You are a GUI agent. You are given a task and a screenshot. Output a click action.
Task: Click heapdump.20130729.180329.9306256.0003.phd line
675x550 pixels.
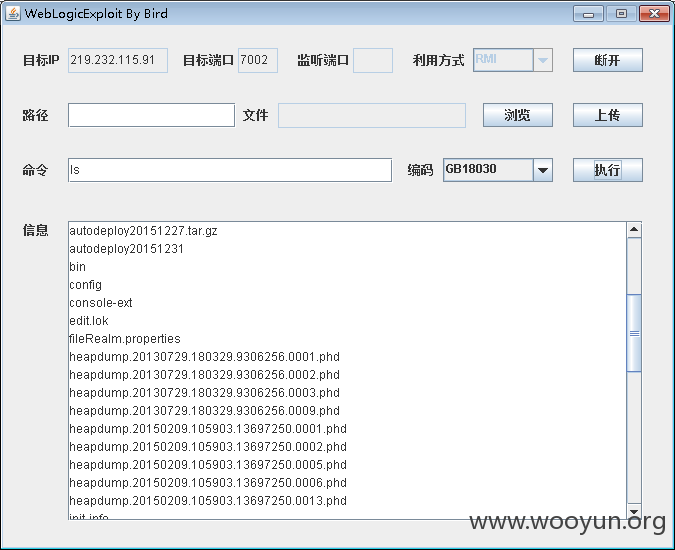pos(204,393)
